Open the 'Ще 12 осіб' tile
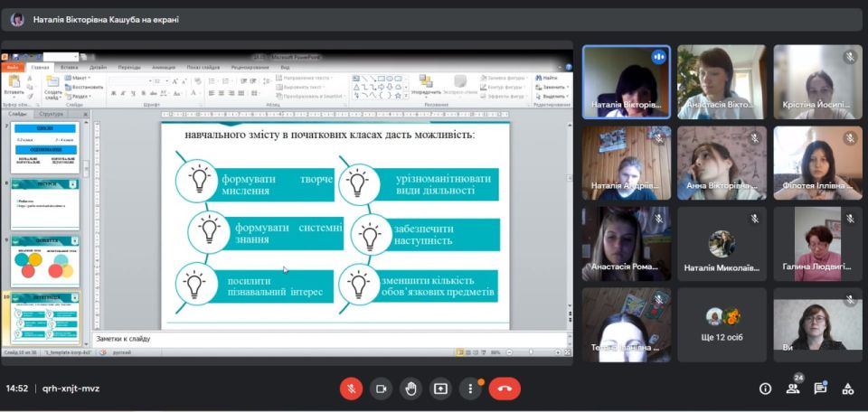The width and height of the screenshot is (868, 412). tap(722, 325)
